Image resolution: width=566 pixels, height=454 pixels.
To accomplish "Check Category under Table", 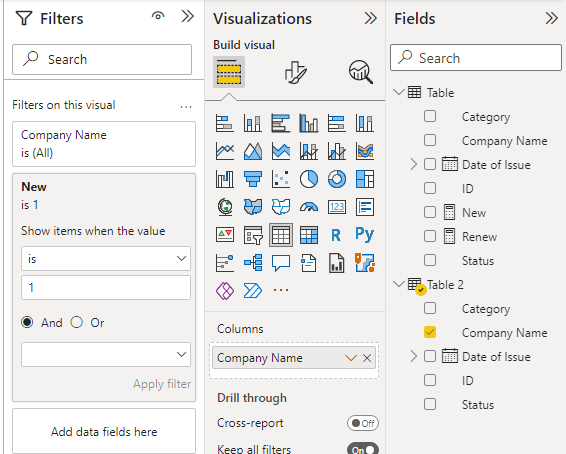I will tap(430, 116).
